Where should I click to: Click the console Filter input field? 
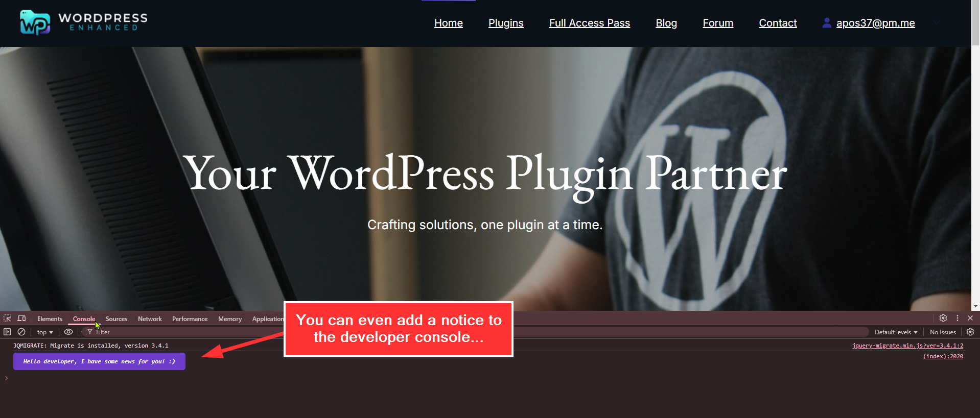tap(204, 332)
